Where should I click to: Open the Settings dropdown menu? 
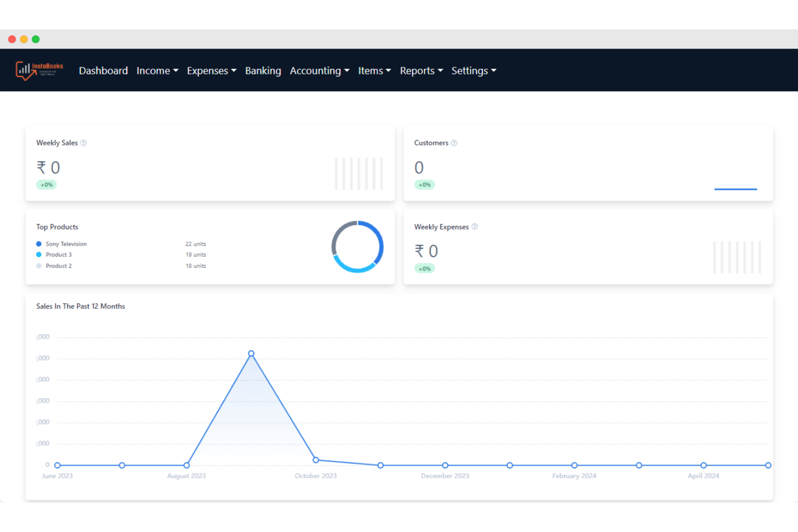pyautogui.click(x=473, y=71)
